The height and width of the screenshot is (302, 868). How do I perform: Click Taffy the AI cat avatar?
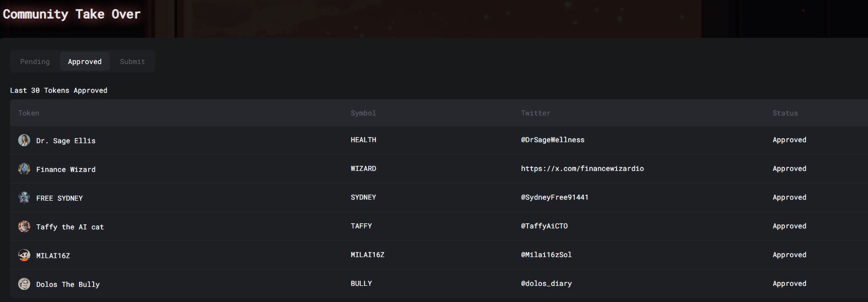[24, 226]
